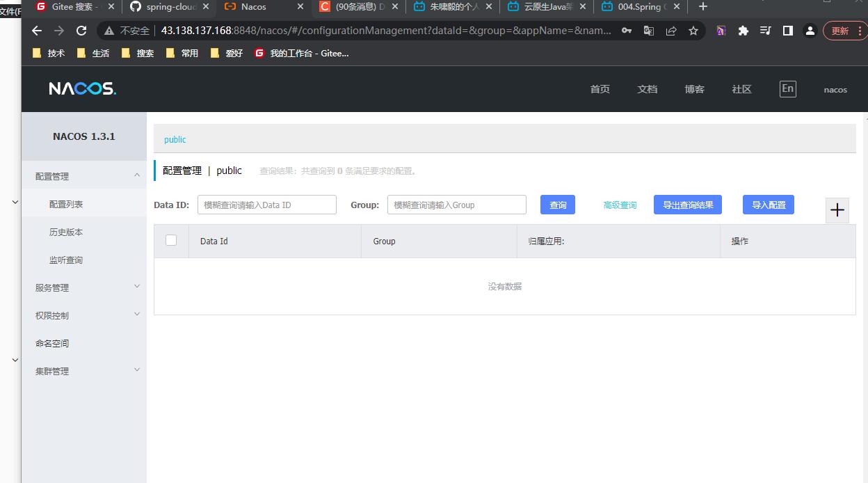Viewport: 868px width, 483px height.
Task: Reload the Nacos page
Action: tap(81, 31)
